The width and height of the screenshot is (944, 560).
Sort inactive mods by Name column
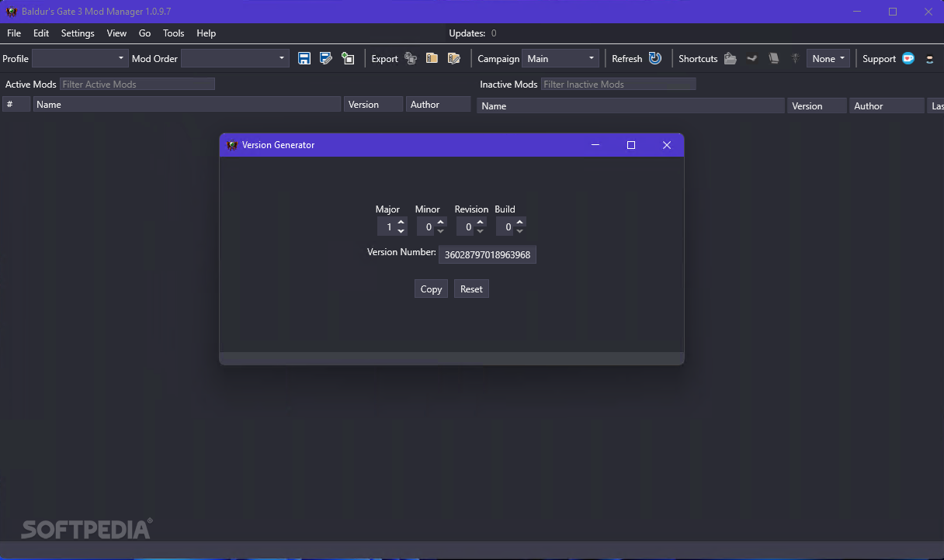coord(630,105)
